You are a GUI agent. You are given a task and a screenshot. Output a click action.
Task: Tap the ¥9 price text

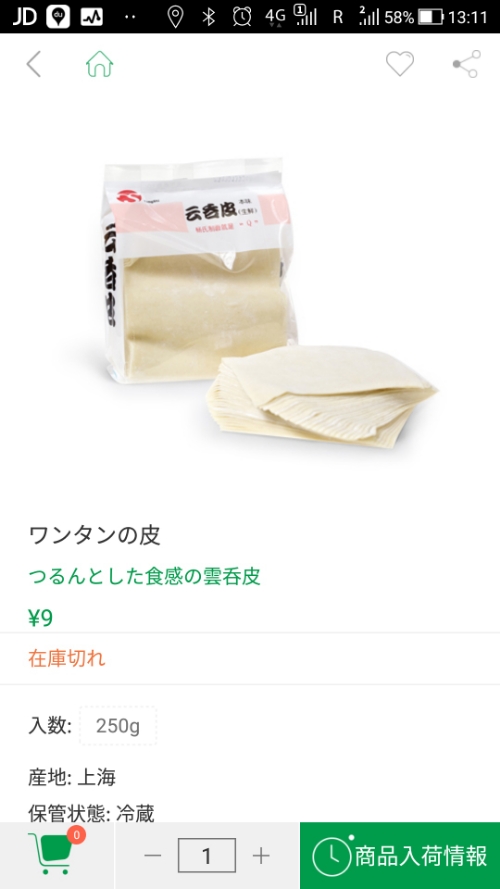click(40, 618)
